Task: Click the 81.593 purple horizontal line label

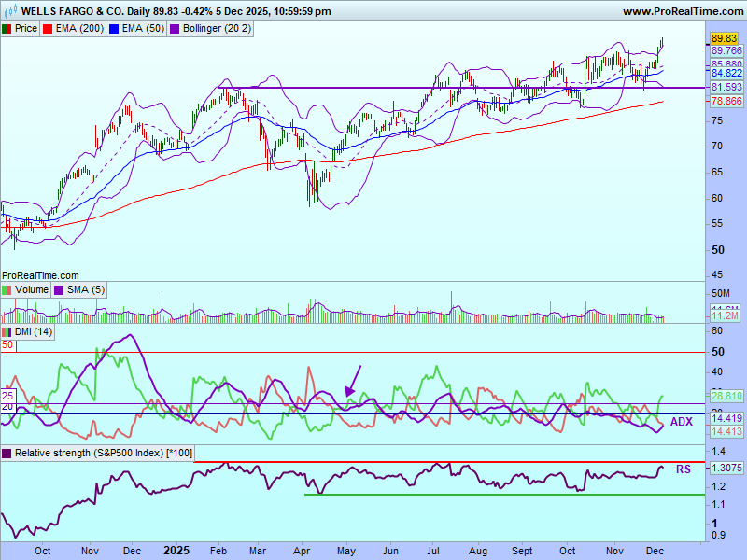Action: click(x=726, y=88)
